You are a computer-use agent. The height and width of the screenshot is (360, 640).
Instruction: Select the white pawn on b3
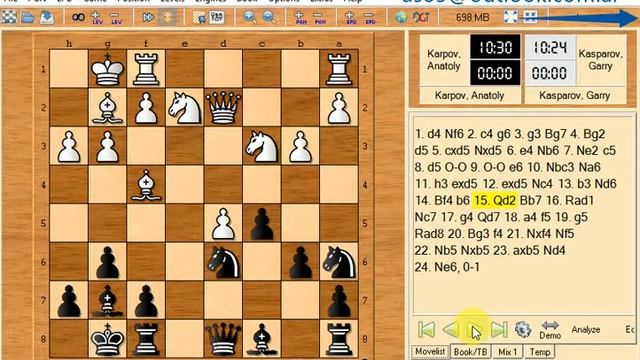(300, 146)
